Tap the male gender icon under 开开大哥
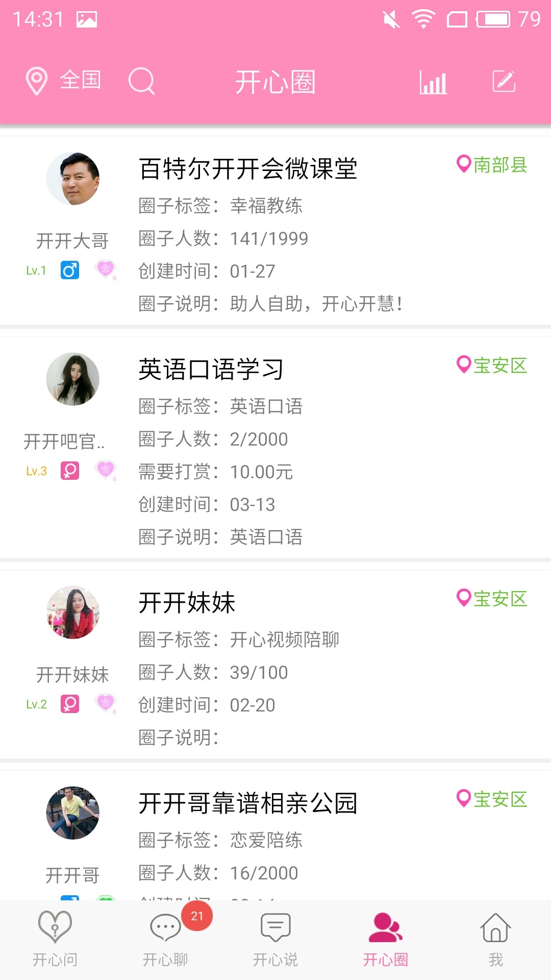The width and height of the screenshot is (551, 980). click(x=70, y=270)
